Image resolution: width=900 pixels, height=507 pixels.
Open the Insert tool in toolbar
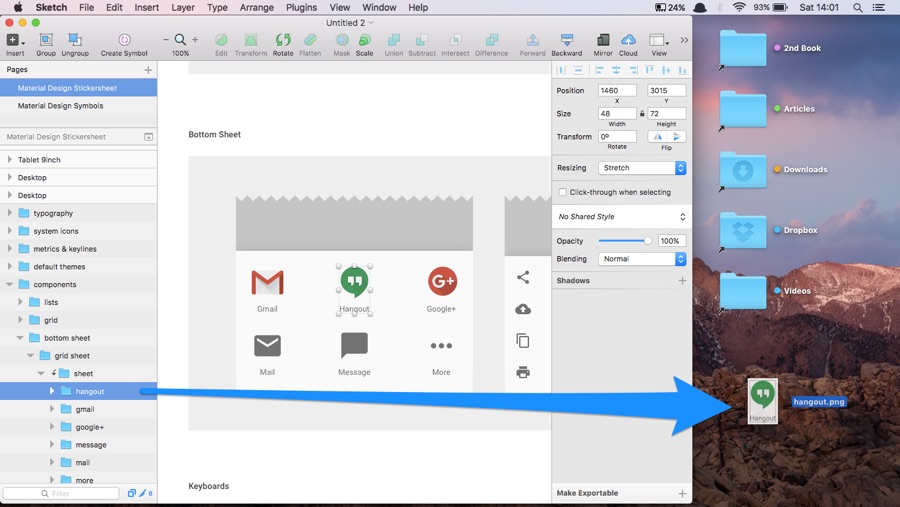tap(15, 44)
